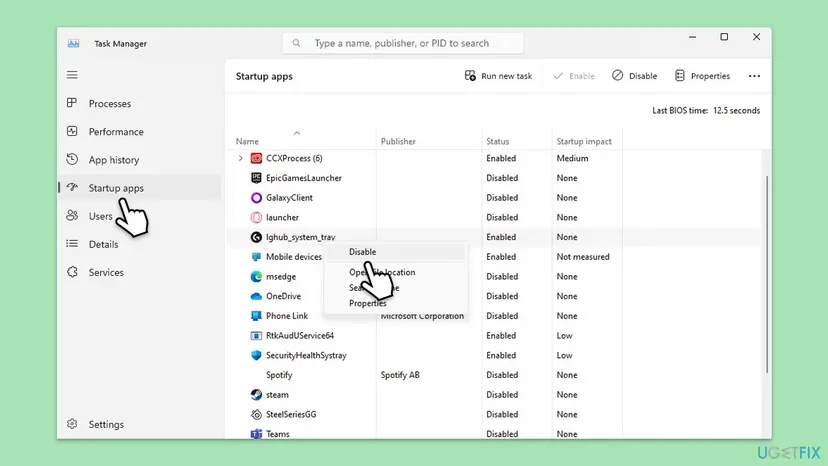Maximize the Task Manager window

coord(724,37)
